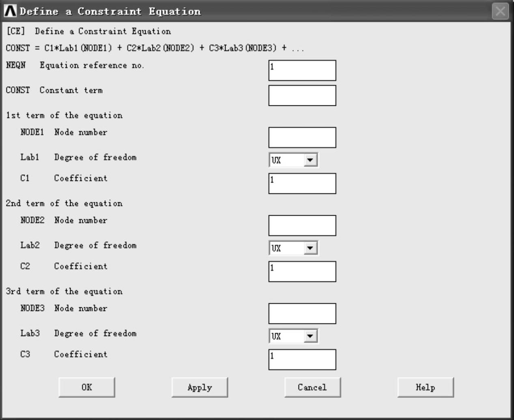
Task: Click the NODE1 node number field
Action: tap(302, 137)
